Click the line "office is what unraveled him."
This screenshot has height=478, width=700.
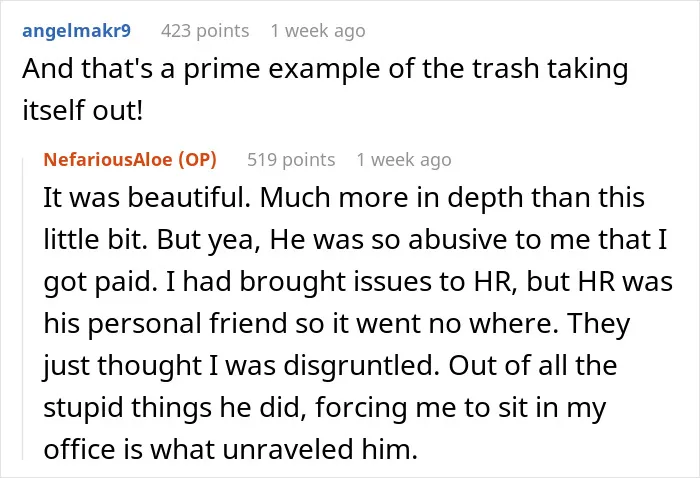[x=230, y=449]
